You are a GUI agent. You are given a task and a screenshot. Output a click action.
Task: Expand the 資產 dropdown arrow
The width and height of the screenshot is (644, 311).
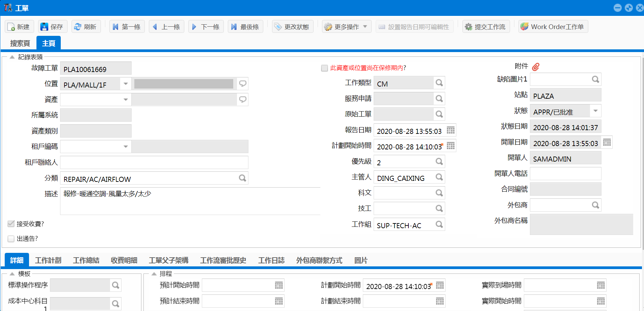pos(126,99)
